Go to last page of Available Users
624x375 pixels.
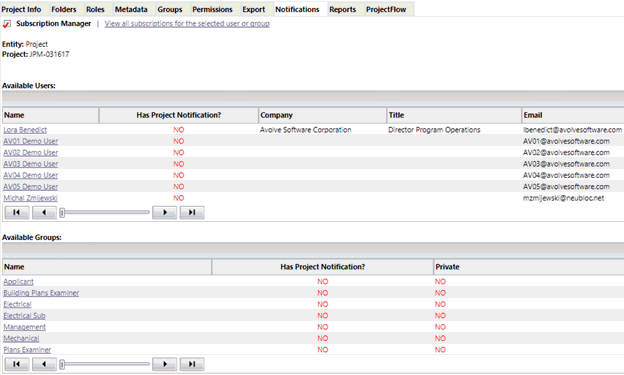coord(192,213)
